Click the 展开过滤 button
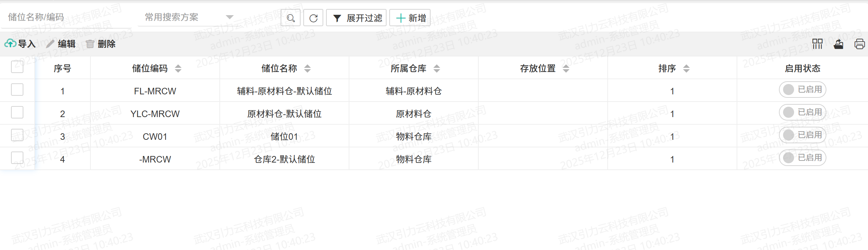 point(357,18)
